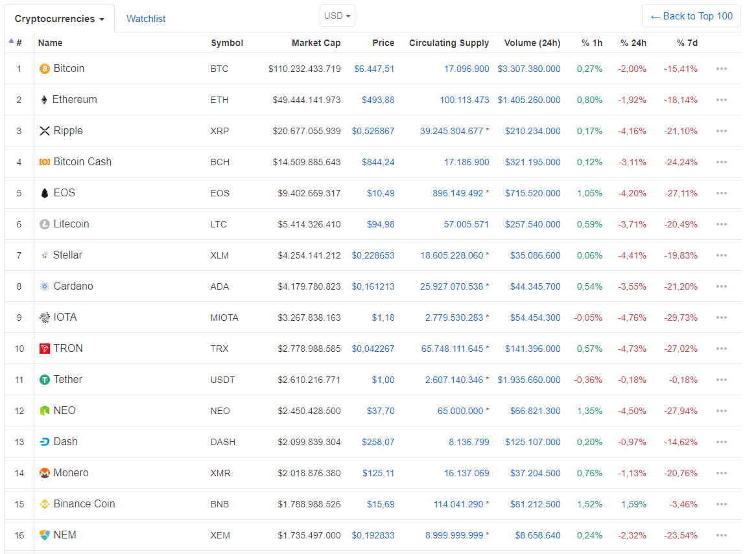Viewport: 756px width, 554px height.
Task: Click the Tether green logo icon
Action: click(x=45, y=380)
